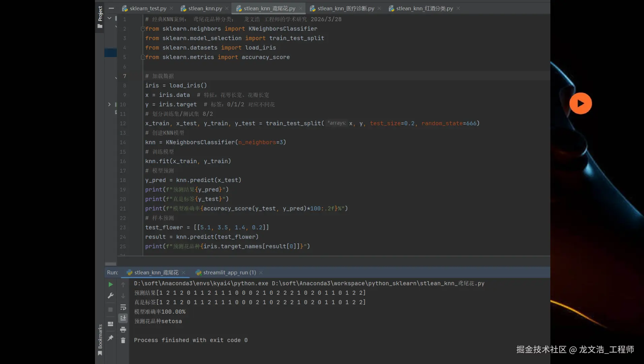The image size is (644, 364).
Task: Click the Stop process square button
Action: 110,310
